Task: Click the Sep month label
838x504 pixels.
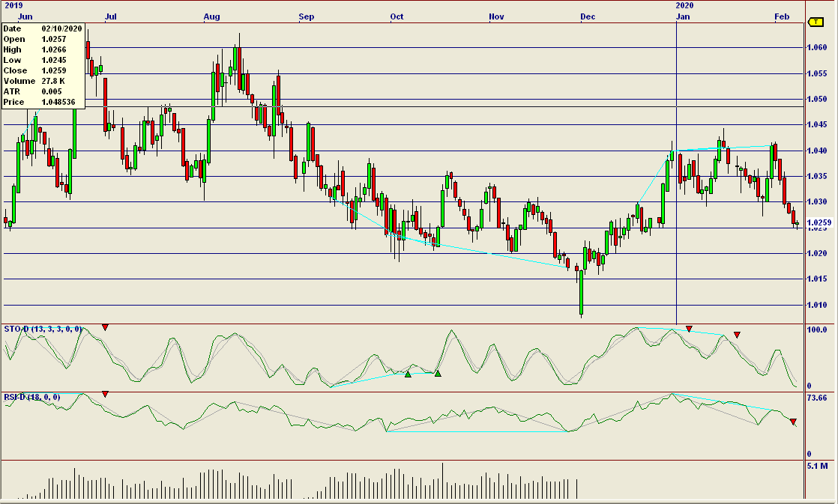Action: tap(307, 16)
